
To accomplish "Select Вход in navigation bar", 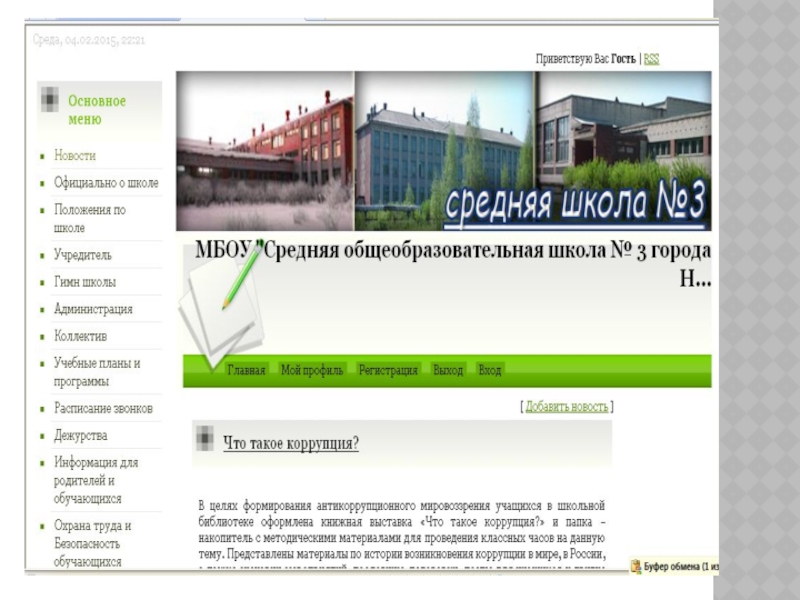I will 490,370.
